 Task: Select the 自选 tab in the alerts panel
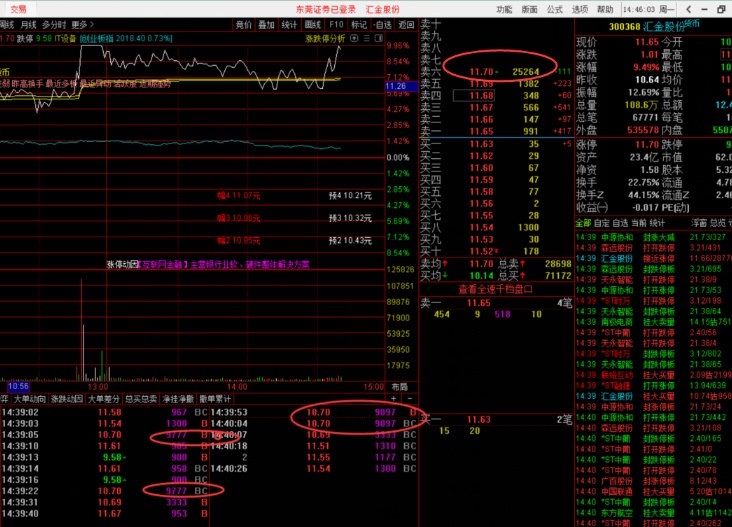620,224
